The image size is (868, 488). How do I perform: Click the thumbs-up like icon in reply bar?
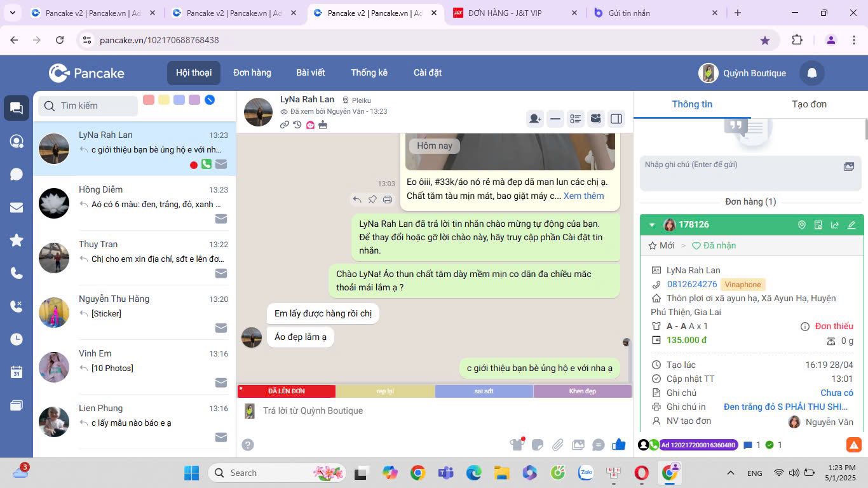click(618, 445)
